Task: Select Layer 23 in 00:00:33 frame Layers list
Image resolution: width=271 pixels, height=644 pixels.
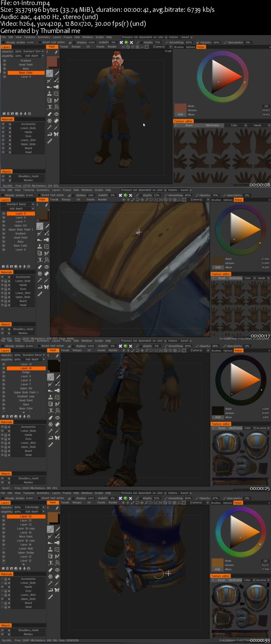Action: (x=26, y=516)
